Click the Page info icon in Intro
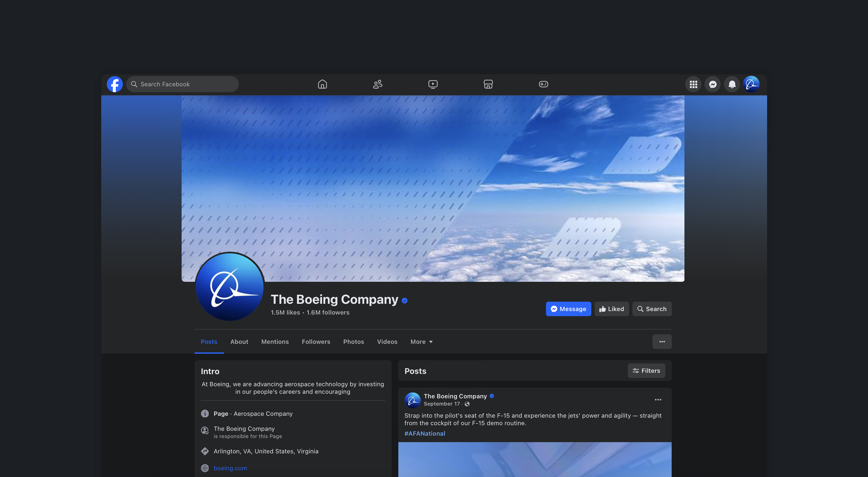Viewport: 868px width, 477px height. 205,414
